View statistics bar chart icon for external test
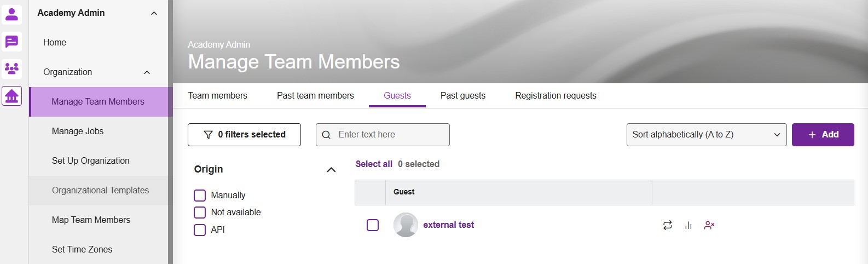This screenshot has width=868, height=264. click(x=688, y=225)
